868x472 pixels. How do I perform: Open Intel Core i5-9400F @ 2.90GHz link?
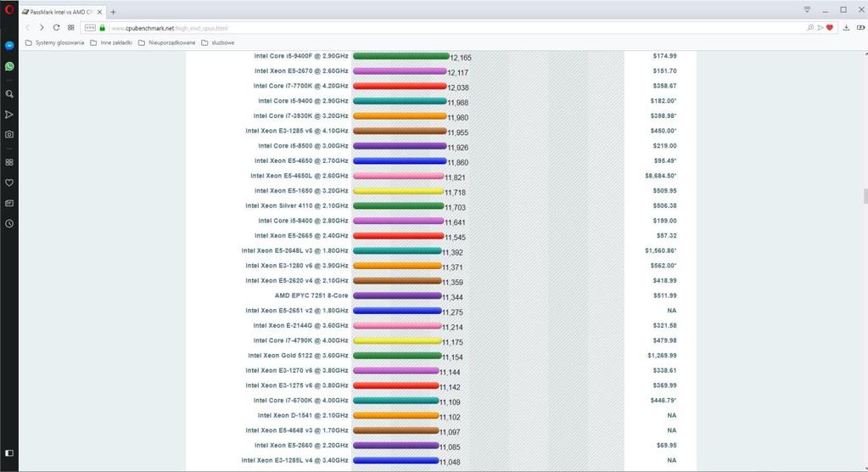(301, 56)
